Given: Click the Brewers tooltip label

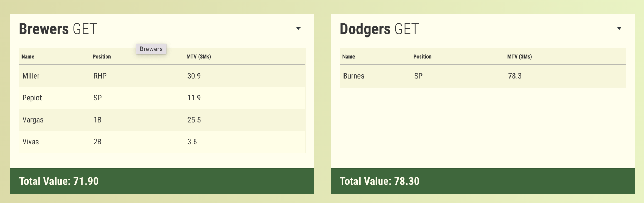Looking at the screenshot, I should coord(151,49).
